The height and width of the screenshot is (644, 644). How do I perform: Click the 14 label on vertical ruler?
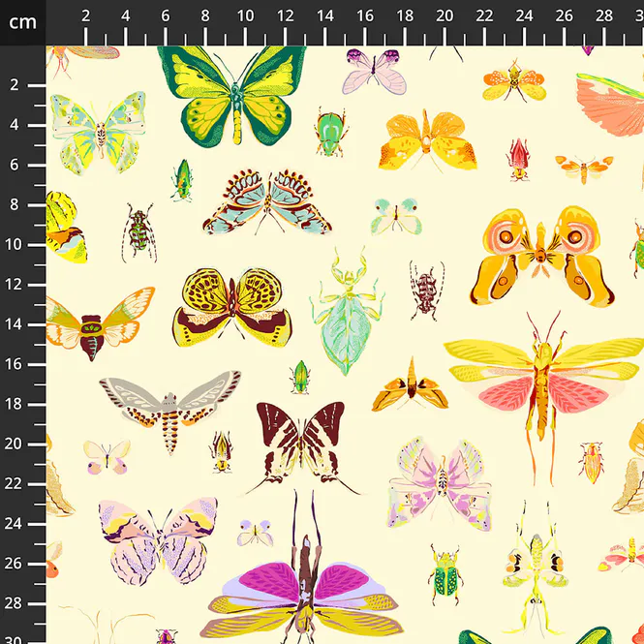click(x=13, y=324)
